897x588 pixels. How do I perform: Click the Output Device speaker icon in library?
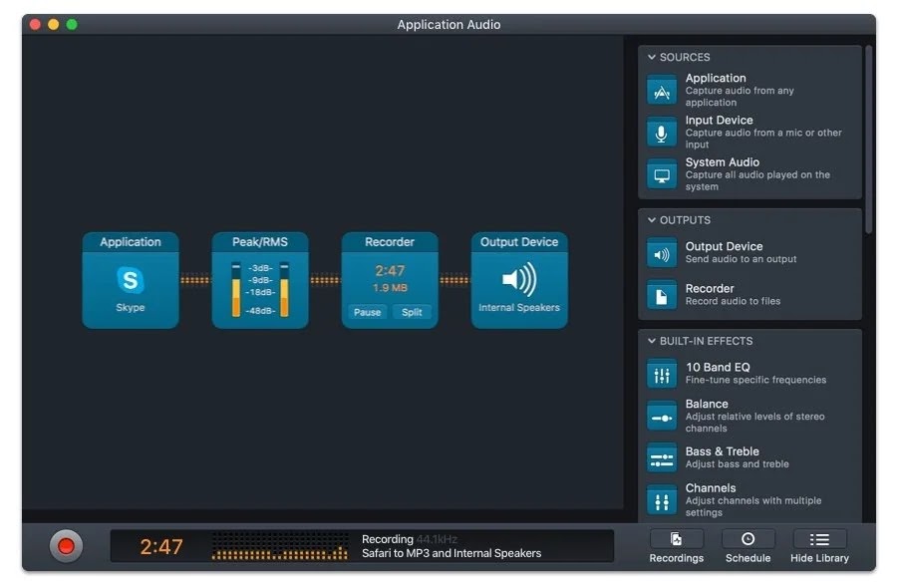coord(662,254)
